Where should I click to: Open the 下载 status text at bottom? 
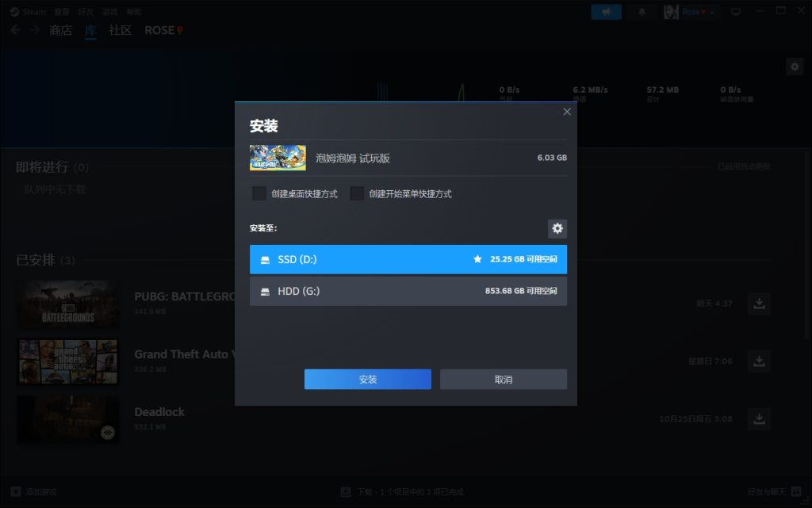[410, 492]
